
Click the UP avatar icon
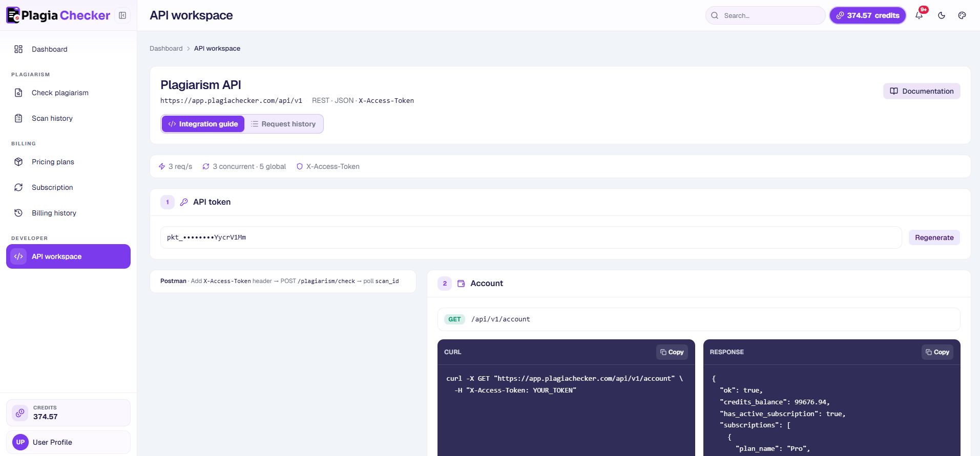coord(20,442)
